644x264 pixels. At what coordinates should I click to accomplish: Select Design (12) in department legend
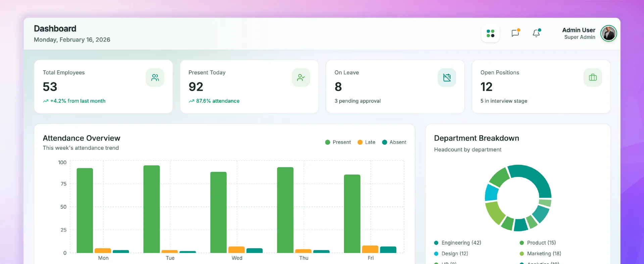coord(451,254)
